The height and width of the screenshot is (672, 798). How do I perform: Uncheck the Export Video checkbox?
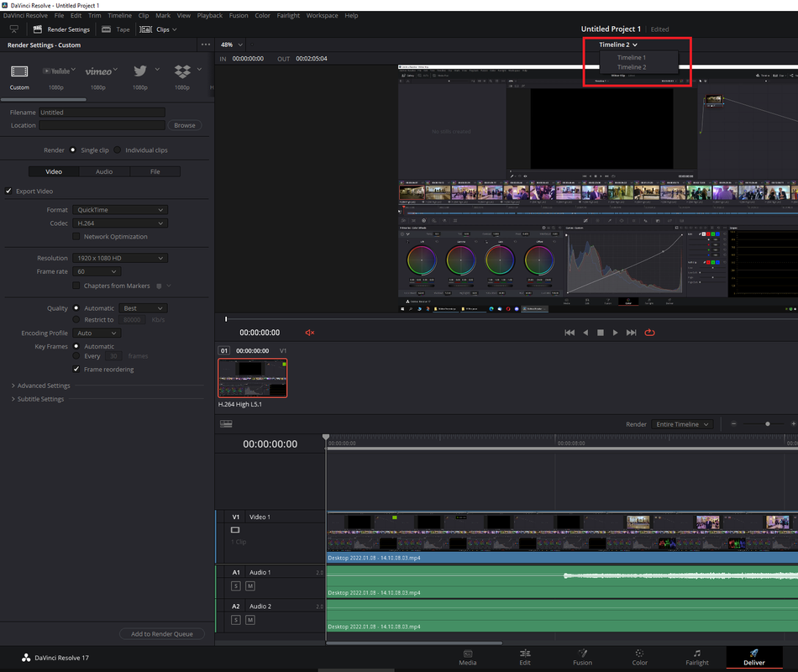[x=8, y=191]
